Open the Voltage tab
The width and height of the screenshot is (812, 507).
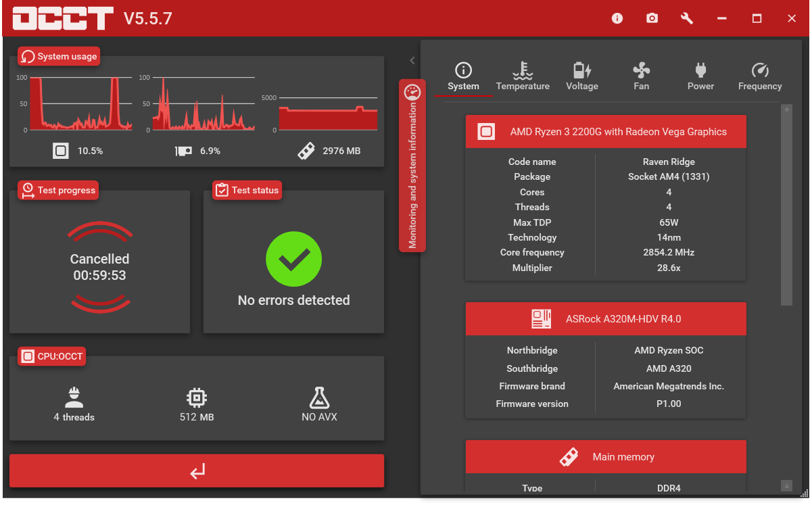pyautogui.click(x=582, y=77)
